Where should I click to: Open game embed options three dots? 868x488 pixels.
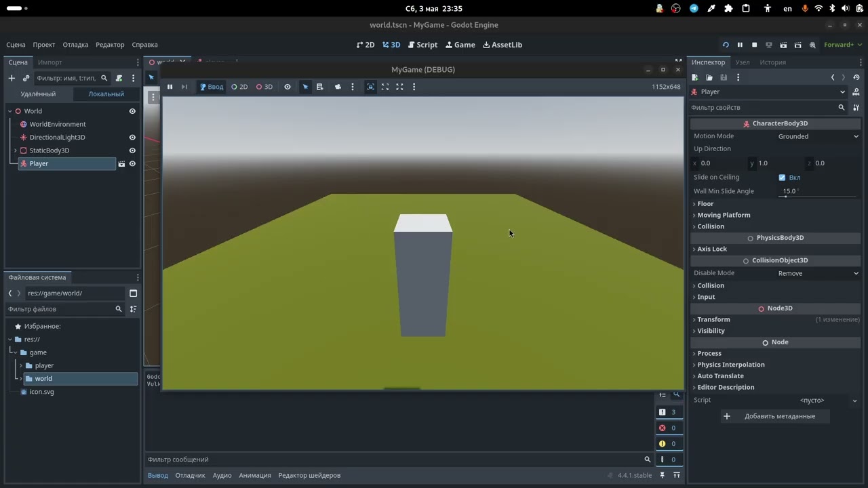click(x=414, y=87)
